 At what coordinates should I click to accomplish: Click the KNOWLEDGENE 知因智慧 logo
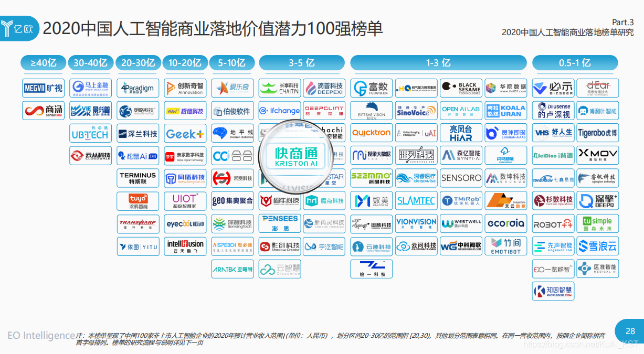tap(553, 291)
